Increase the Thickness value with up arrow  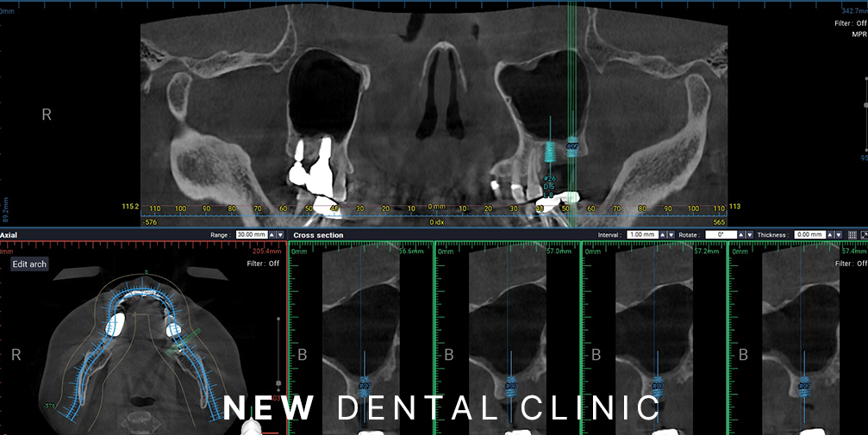830,234
